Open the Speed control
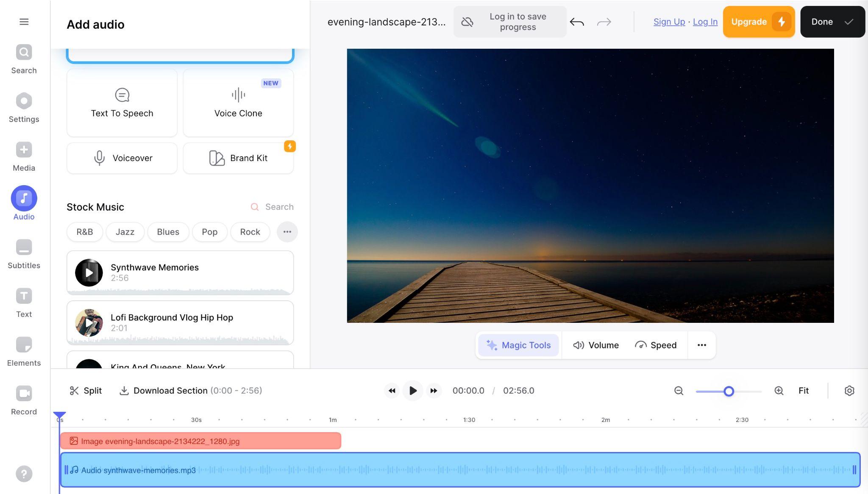Viewport: 868px width, 494px height. tap(656, 345)
